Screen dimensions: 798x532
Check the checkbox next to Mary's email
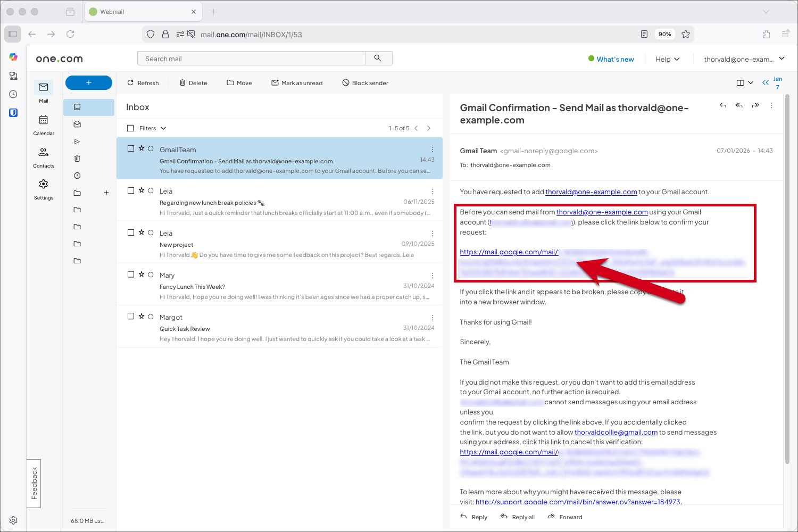pyautogui.click(x=130, y=273)
